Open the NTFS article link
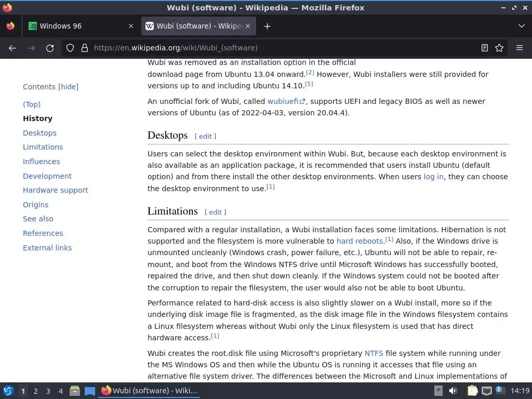Screen dimensions: 532x399 pyautogui.click(x=374, y=353)
